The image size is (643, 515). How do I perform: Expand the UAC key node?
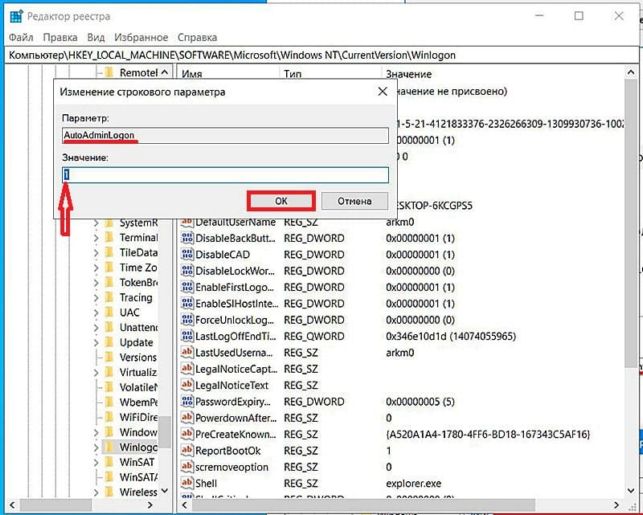point(96,312)
